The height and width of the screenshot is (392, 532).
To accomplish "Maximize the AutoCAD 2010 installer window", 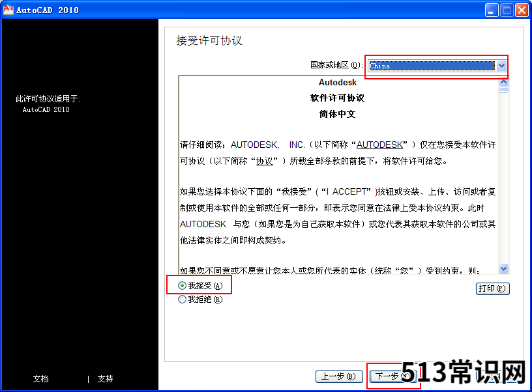I will (x=507, y=10).
